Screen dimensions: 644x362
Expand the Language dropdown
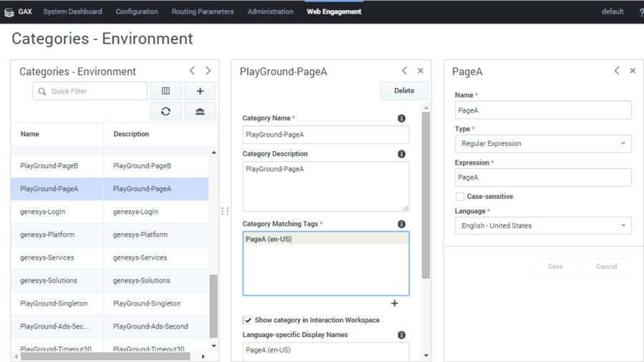point(542,226)
